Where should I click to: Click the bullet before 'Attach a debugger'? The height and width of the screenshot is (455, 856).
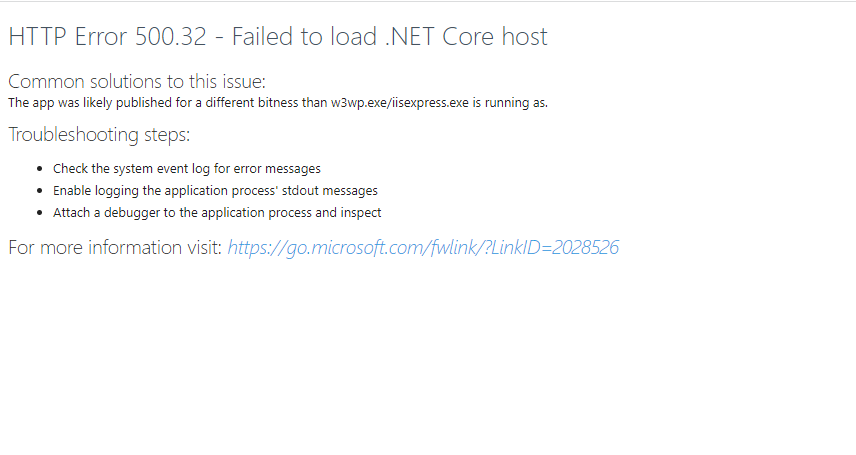click(x=39, y=212)
